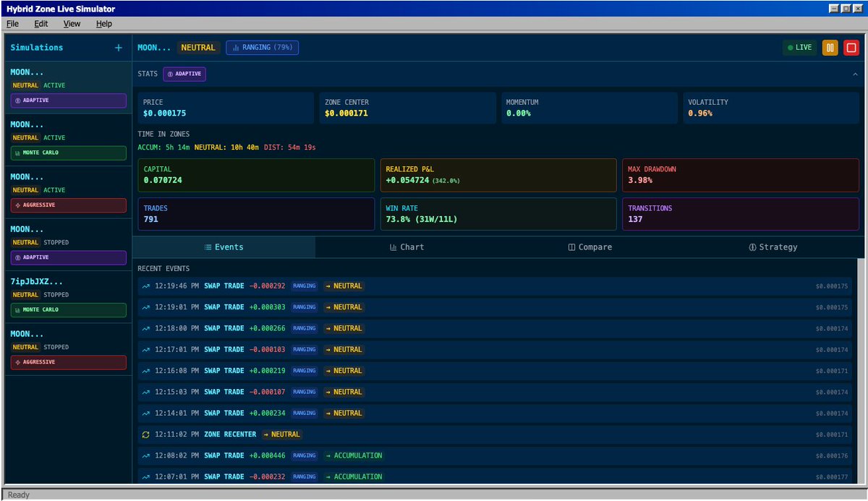Click the PRICE $0.000175 card
The width and height of the screenshot is (868, 501).
[x=226, y=108]
